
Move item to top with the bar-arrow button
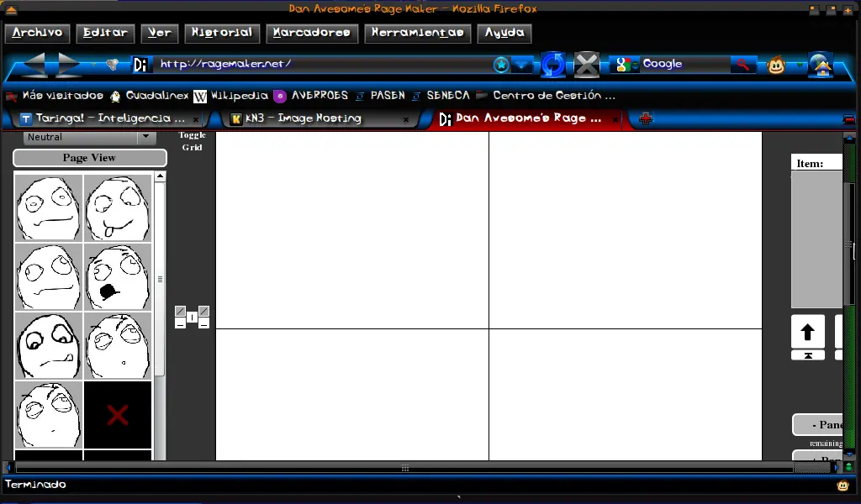[808, 355]
